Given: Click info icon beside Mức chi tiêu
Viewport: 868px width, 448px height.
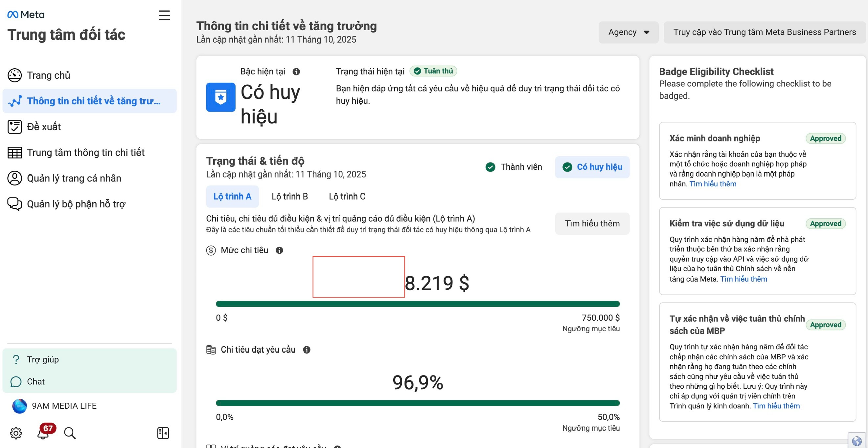Looking at the screenshot, I should 279,250.
